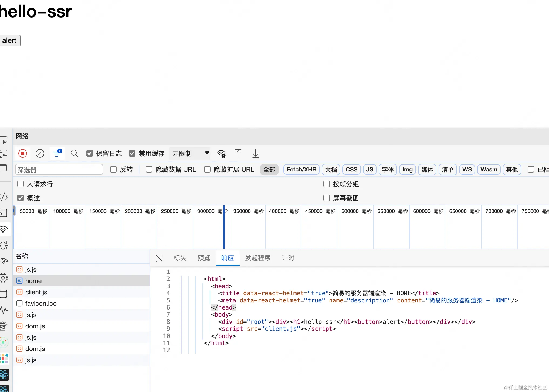Enable 隐藏扩展 URL checkbox
The image size is (549, 392).
point(207,169)
